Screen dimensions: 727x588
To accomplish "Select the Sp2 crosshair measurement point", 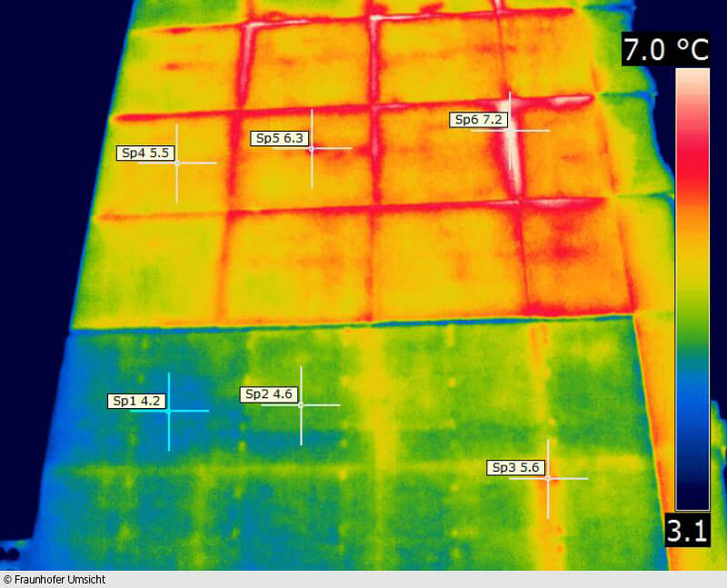I will [301, 404].
